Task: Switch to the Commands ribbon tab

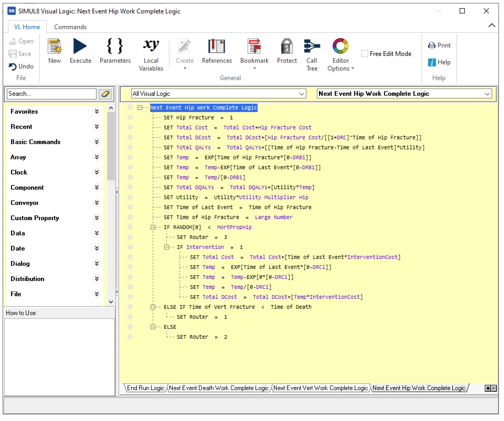Action: pos(70,27)
